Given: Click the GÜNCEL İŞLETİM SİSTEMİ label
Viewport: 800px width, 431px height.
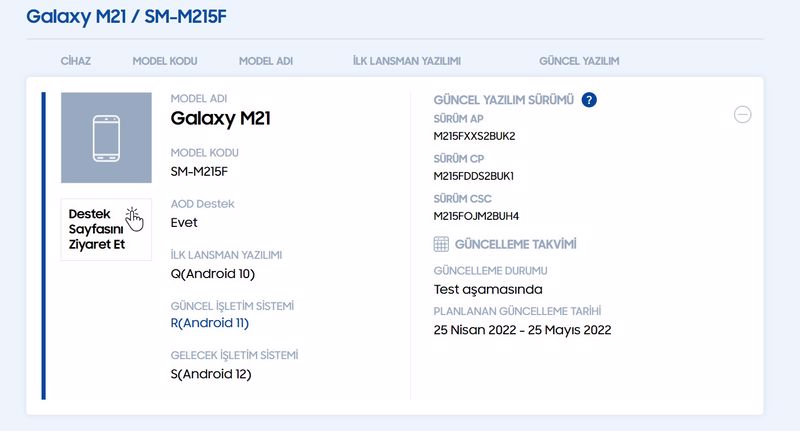Looking at the screenshot, I should pos(232,306).
